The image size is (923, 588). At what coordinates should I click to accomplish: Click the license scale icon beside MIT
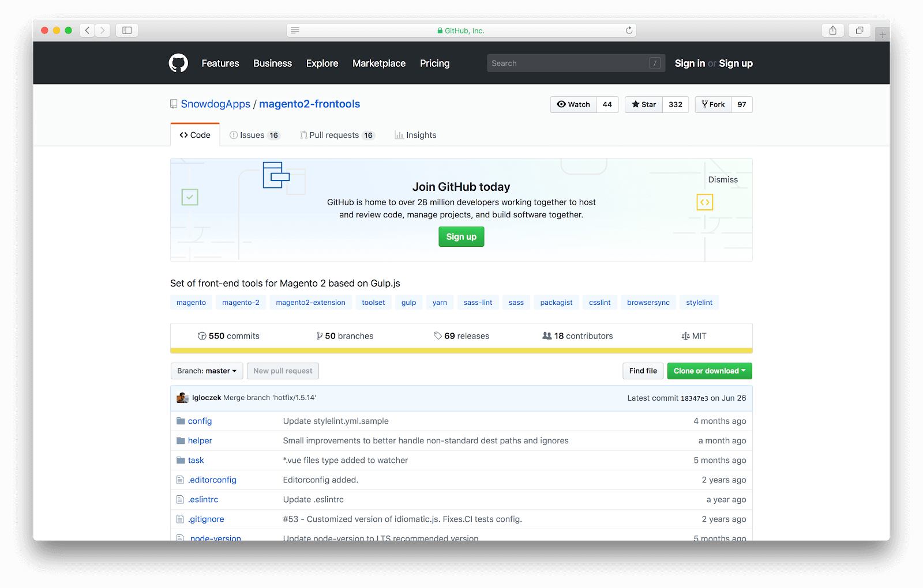click(685, 336)
